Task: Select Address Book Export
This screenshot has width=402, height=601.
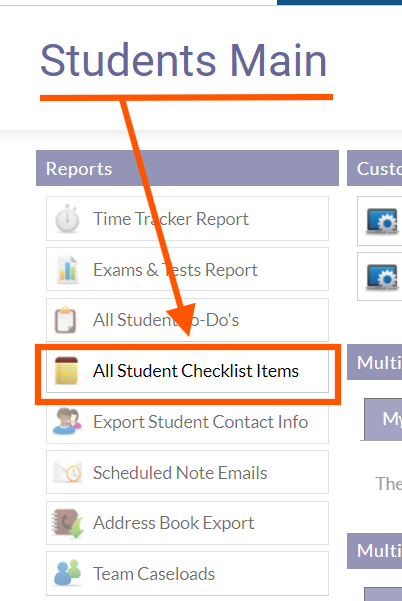Action: [187, 523]
